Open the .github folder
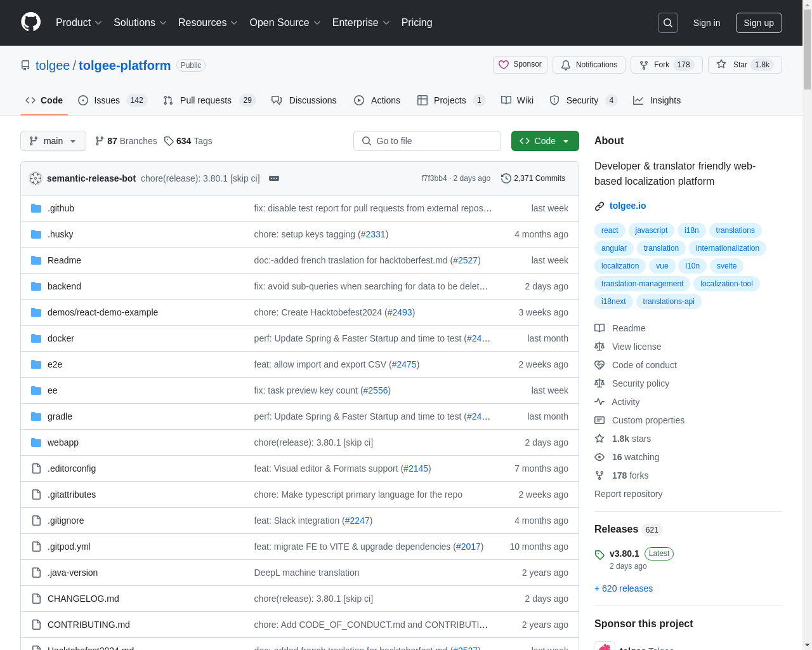The image size is (812, 650). pos(61,208)
